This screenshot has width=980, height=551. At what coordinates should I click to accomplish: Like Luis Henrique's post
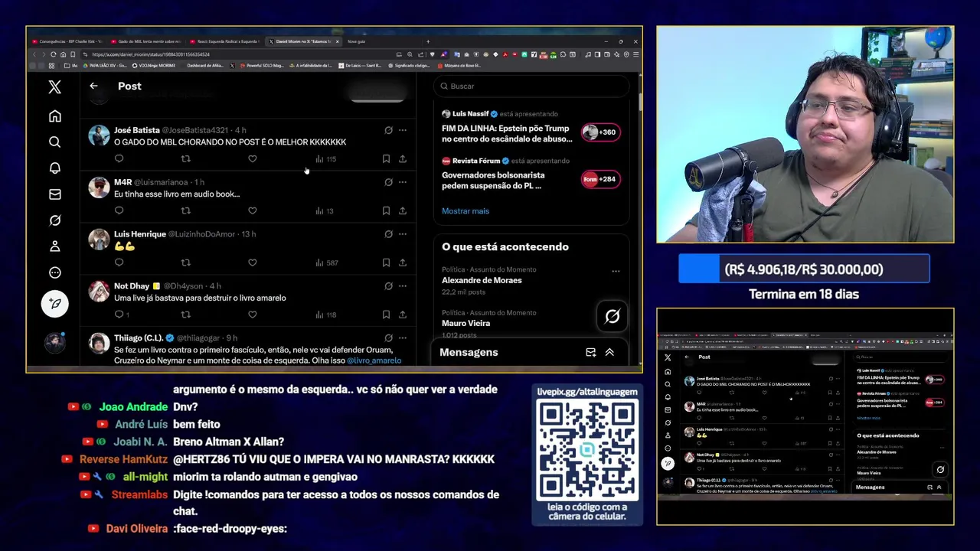(x=253, y=263)
